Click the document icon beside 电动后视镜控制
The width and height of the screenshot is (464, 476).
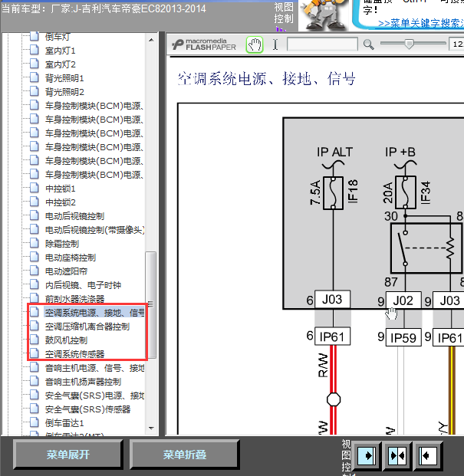pyautogui.click(x=35, y=215)
